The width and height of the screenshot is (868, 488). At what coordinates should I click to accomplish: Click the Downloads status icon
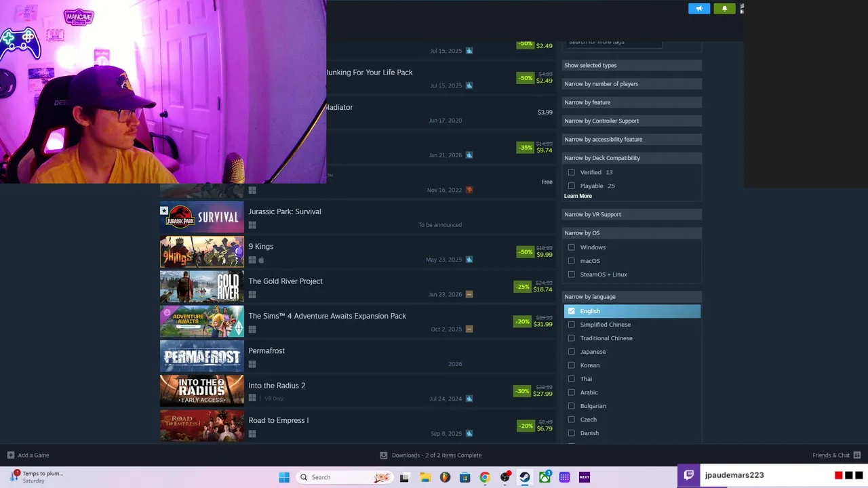coord(384,455)
